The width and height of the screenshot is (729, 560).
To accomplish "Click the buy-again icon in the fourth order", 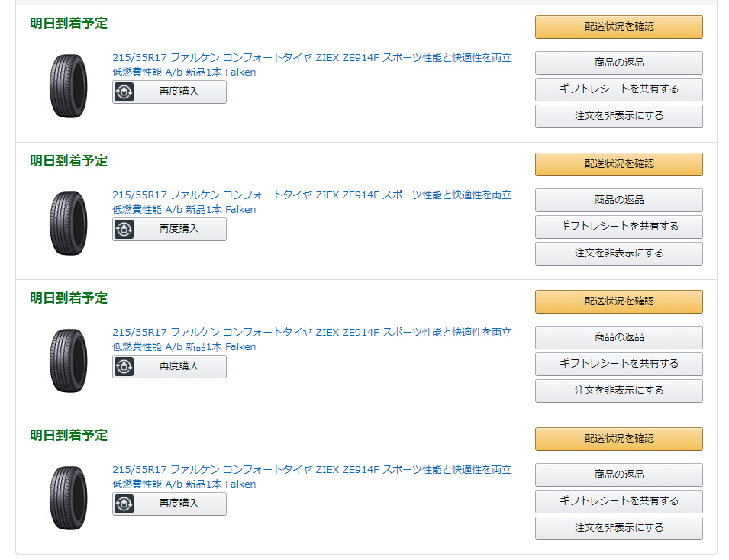I will tap(124, 504).
